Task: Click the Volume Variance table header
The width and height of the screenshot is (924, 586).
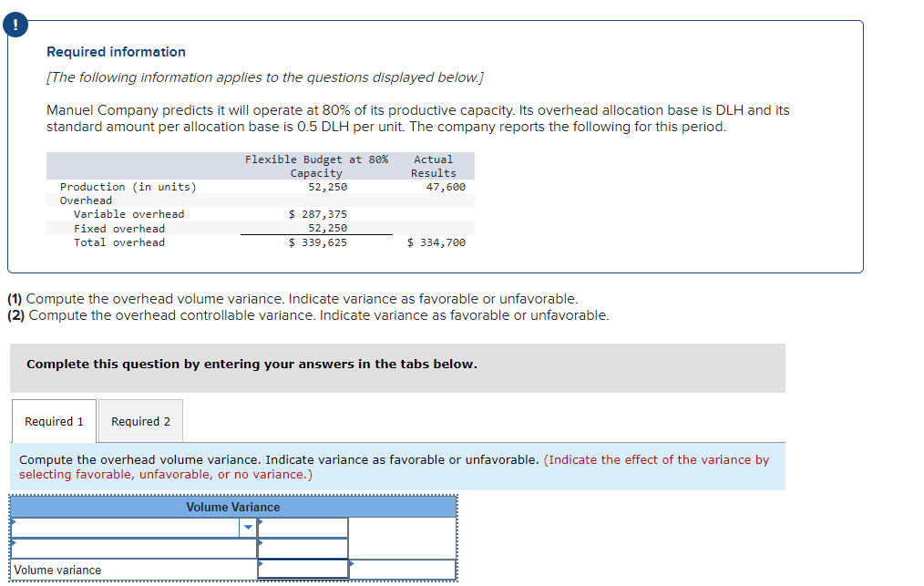Action: click(x=233, y=507)
